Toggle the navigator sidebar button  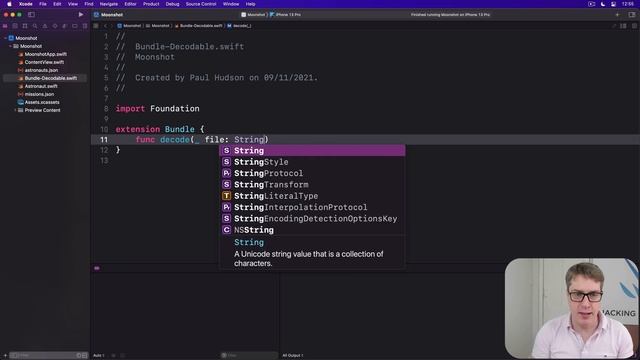(31, 15)
